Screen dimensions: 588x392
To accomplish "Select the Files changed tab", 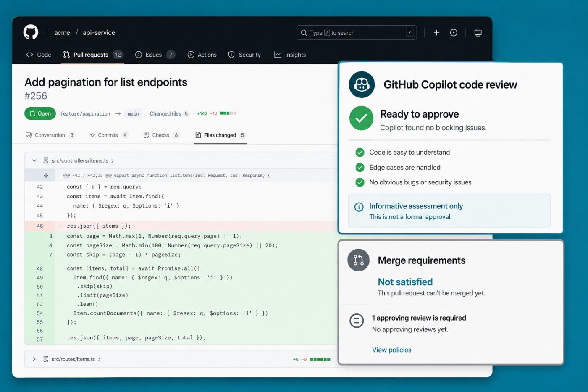I will [220, 135].
